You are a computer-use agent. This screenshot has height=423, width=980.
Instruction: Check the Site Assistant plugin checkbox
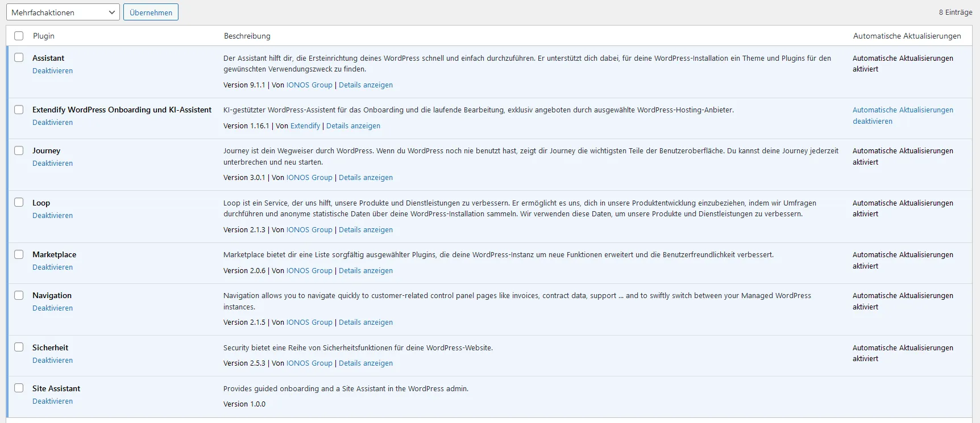click(x=19, y=388)
